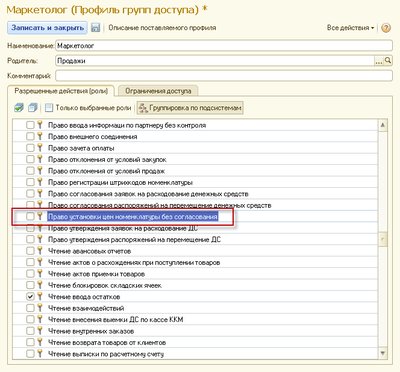Select row text Чтение внесения выемки ДС по кассе ККМ

[x=116, y=319]
